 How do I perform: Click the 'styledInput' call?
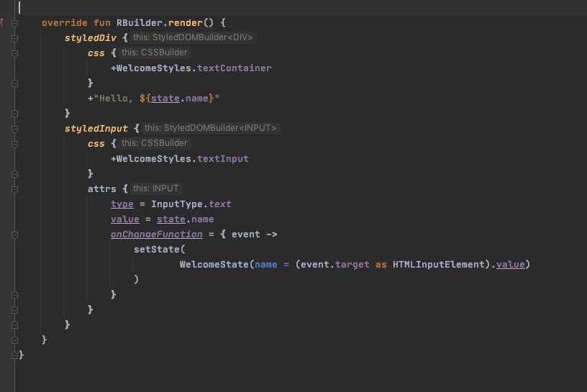[x=96, y=129]
